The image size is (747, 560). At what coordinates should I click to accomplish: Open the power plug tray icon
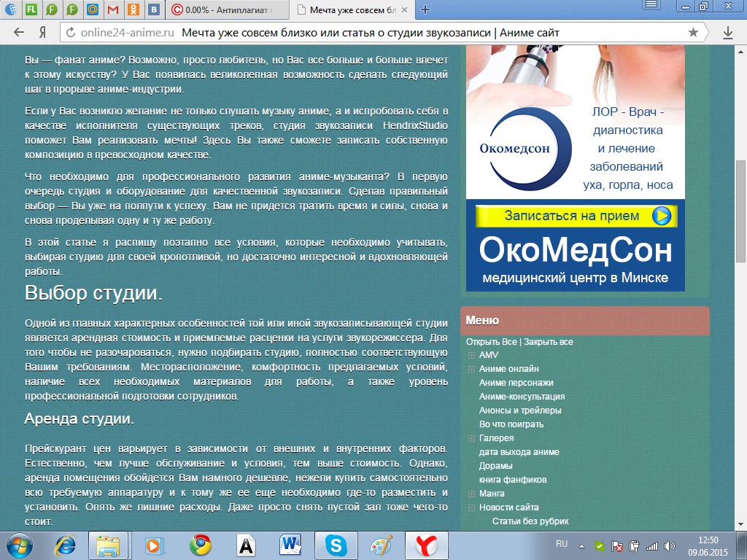(634, 546)
